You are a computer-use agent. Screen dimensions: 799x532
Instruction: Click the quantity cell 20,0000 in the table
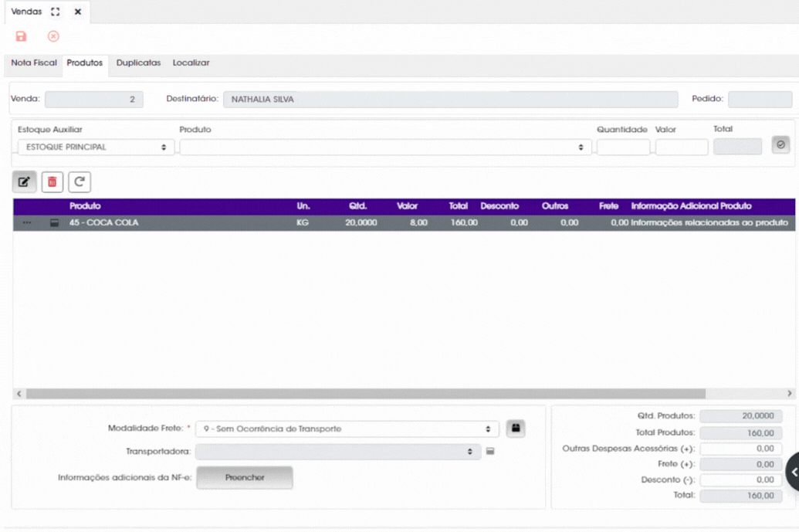point(361,222)
